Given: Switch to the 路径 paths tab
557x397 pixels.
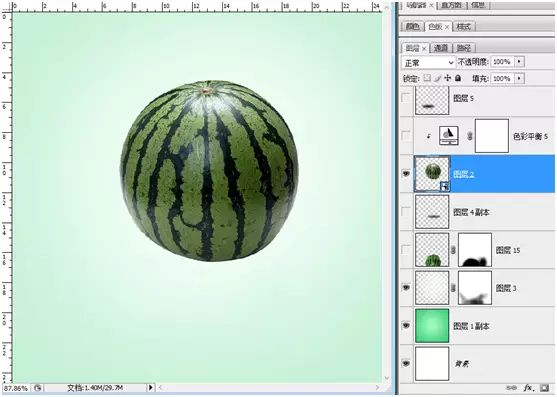Looking at the screenshot, I should click(x=464, y=48).
